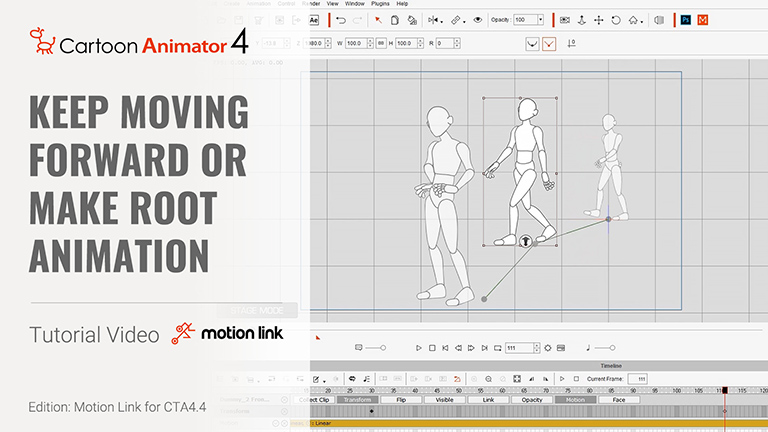Click the timeline zoom magnifier icon
Image resolution: width=768 pixels, height=432 pixels.
488,379
